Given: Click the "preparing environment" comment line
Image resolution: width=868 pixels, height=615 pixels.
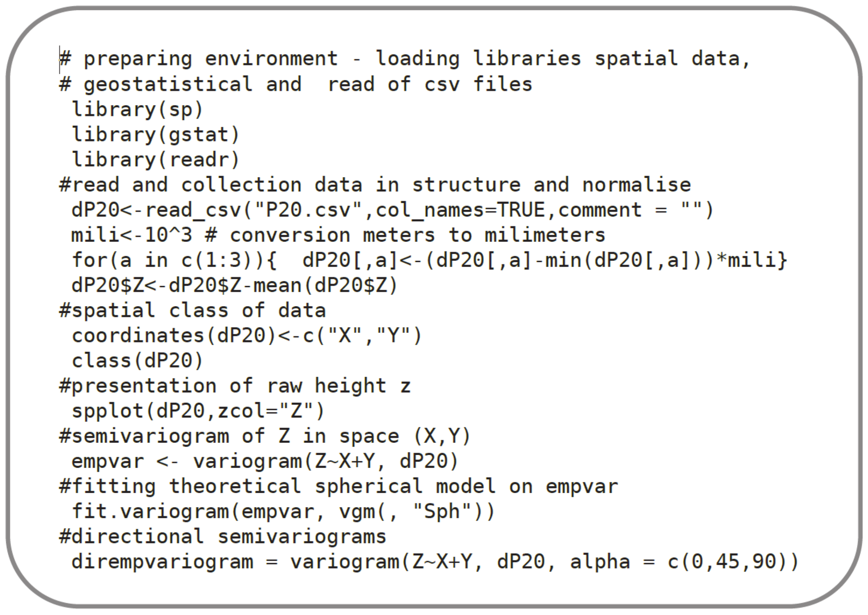Looking at the screenshot, I should (404, 59).
